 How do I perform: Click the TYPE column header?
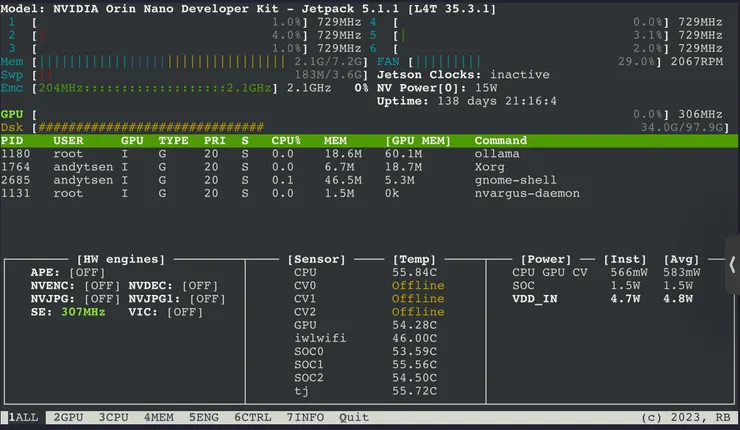point(173,141)
